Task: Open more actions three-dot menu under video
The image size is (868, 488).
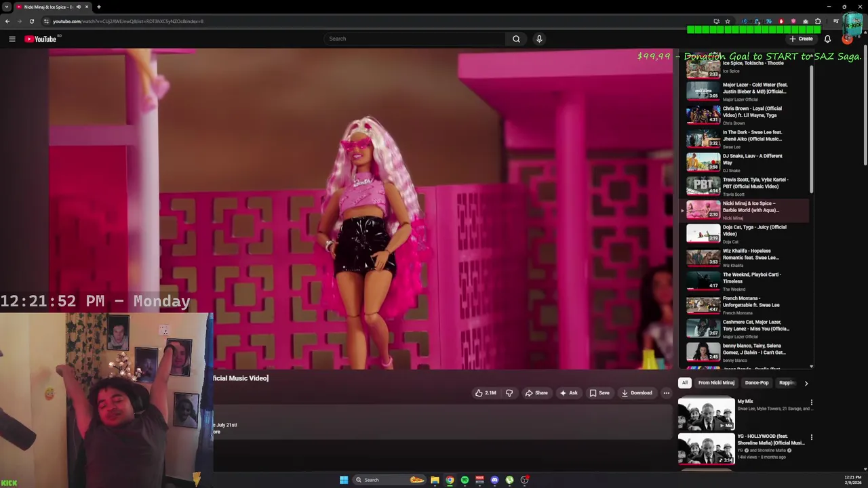Action: click(666, 393)
